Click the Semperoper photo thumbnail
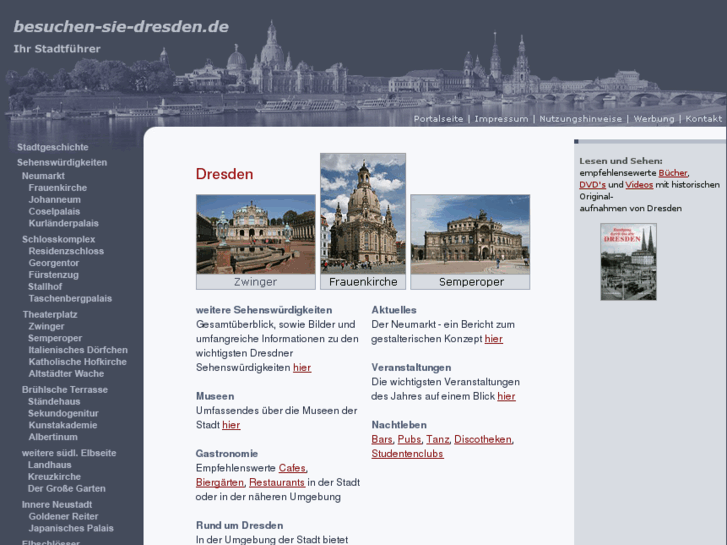 (470, 234)
